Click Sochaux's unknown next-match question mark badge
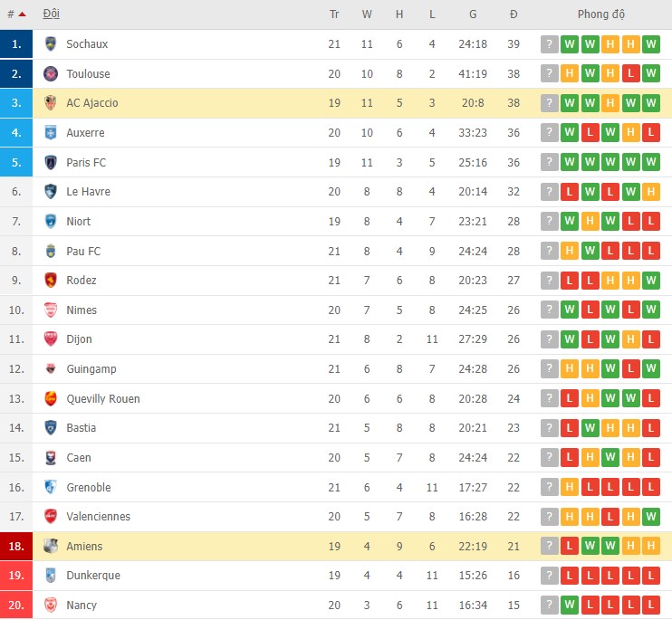The width and height of the screenshot is (672, 620). click(x=549, y=44)
